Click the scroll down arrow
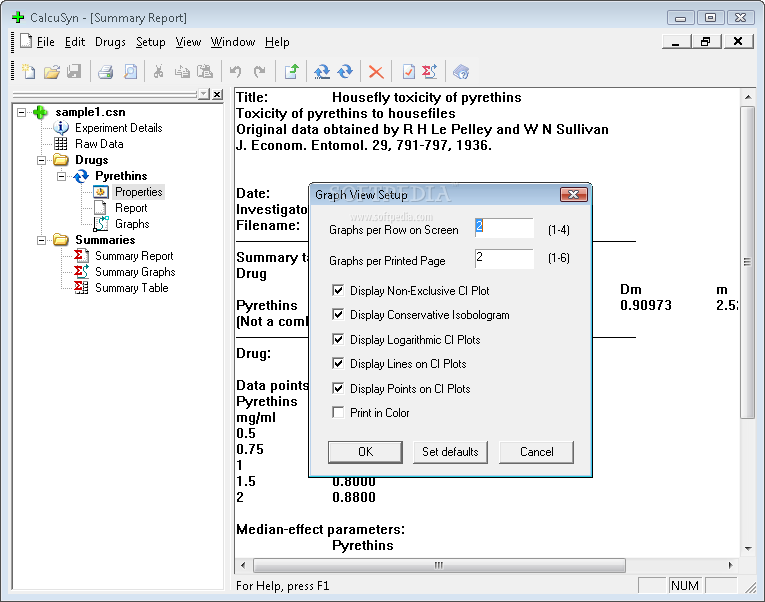The height and width of the screenshot is (602, 765). coord(747,549)
